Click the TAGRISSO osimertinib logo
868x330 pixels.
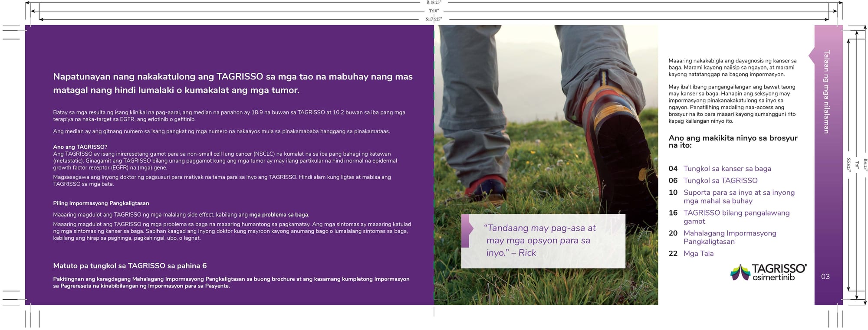point(769,272)
